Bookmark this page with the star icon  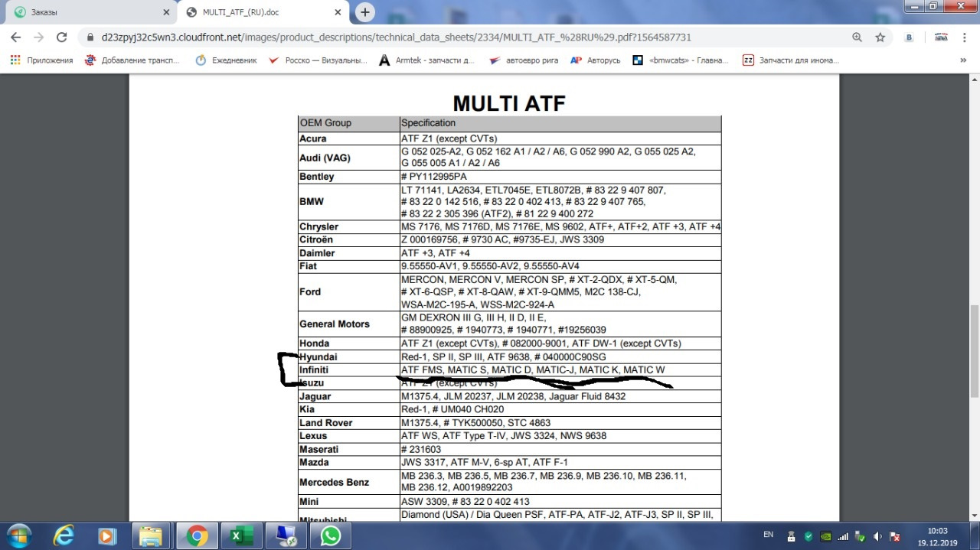(x=880, y=37)
